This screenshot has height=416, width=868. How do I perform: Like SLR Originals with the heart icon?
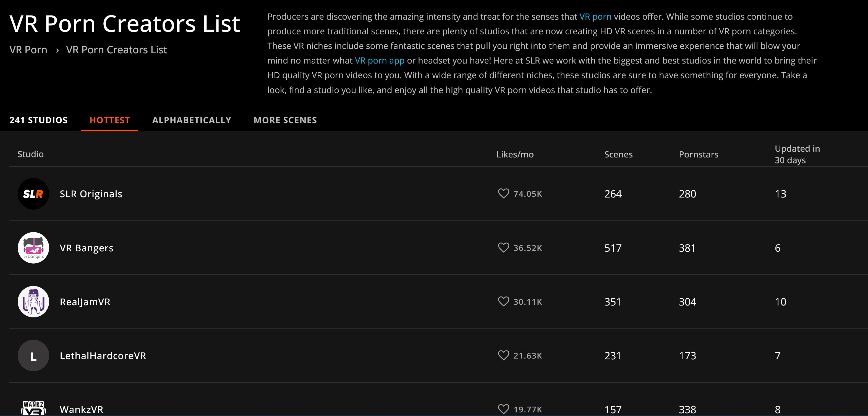(x=503, y=193)
